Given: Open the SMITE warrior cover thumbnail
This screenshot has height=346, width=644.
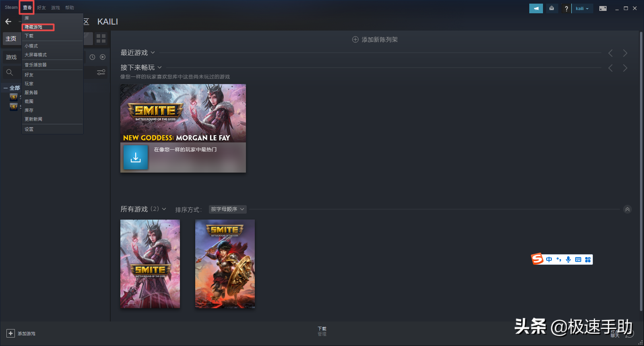Looking at the screenshot, I should pos(225,264).
